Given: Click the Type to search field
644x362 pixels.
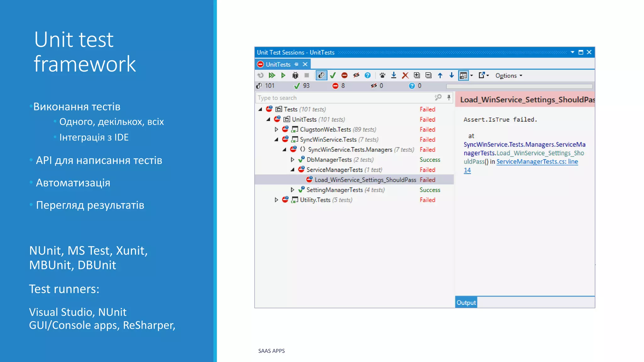Looking at the screenshot, I should pyautogui.click(x=344, y=98).
